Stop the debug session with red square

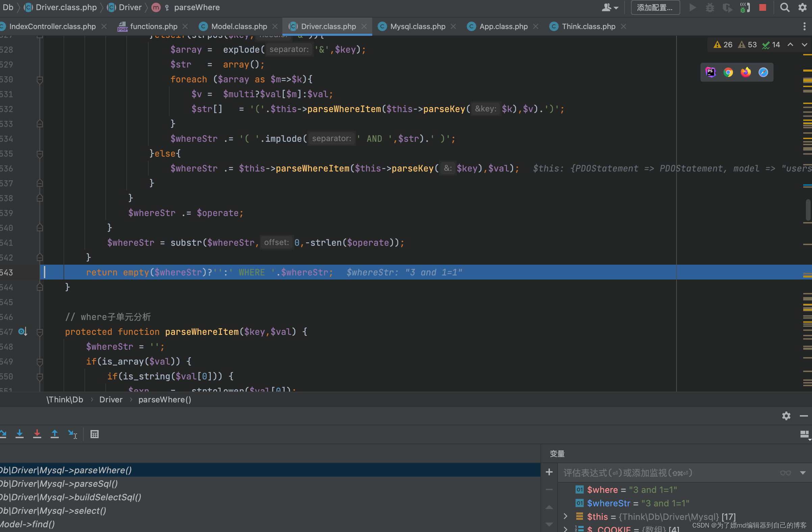pyautogui.click(x=763, y=7)
